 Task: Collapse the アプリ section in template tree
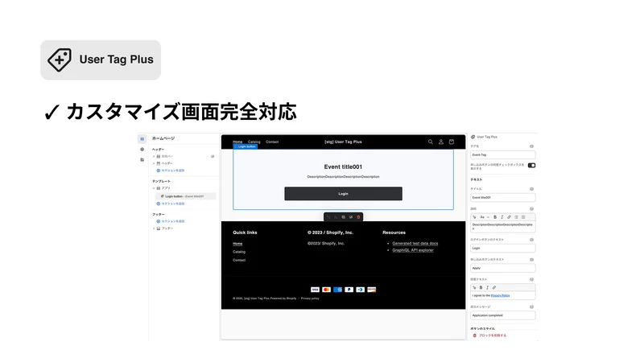point(154,188)
